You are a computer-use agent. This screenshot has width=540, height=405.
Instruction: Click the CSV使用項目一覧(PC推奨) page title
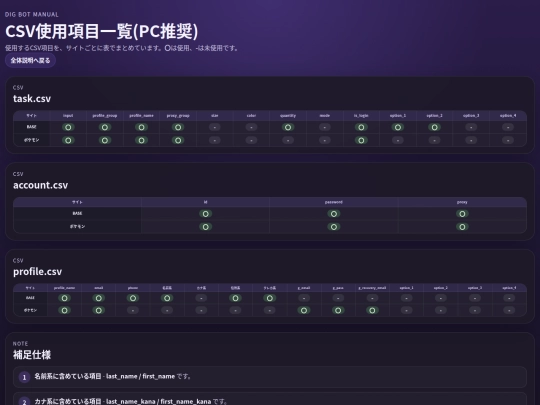(102, 31)
